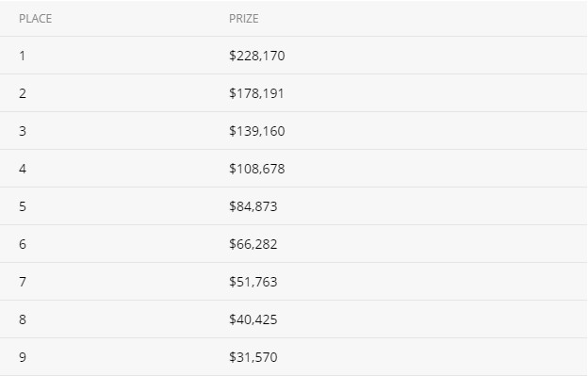Click place number 9 cell
The height and width of the screenshot is (376, 588).
pyautogui.click(x=23, y=357)
